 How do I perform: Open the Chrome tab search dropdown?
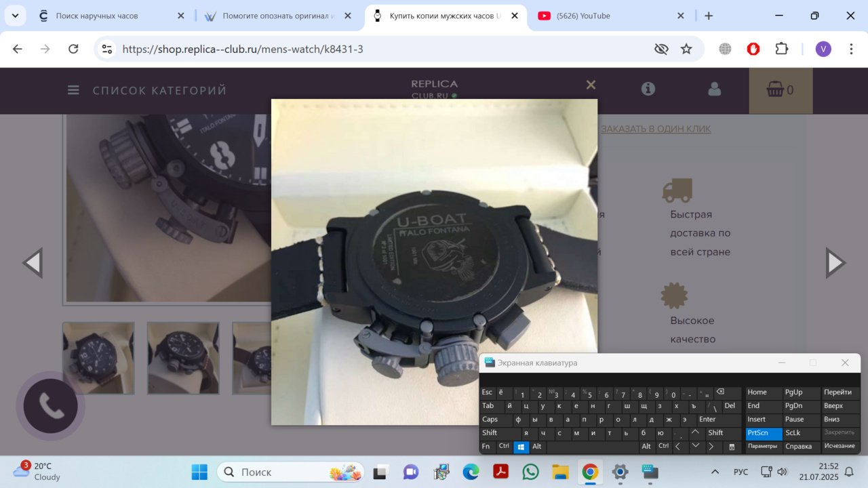pos(15,16)
